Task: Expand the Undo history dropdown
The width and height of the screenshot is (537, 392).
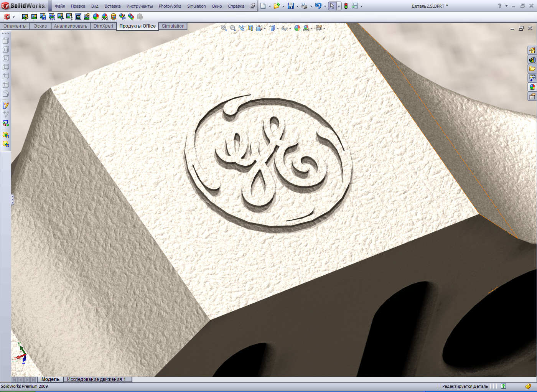Action: [325, 6]
